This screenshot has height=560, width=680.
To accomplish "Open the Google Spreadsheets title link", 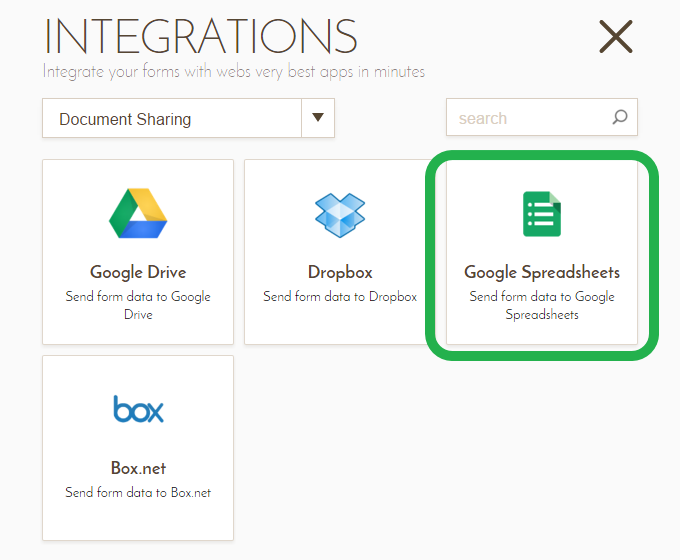I will coord(542,272).
